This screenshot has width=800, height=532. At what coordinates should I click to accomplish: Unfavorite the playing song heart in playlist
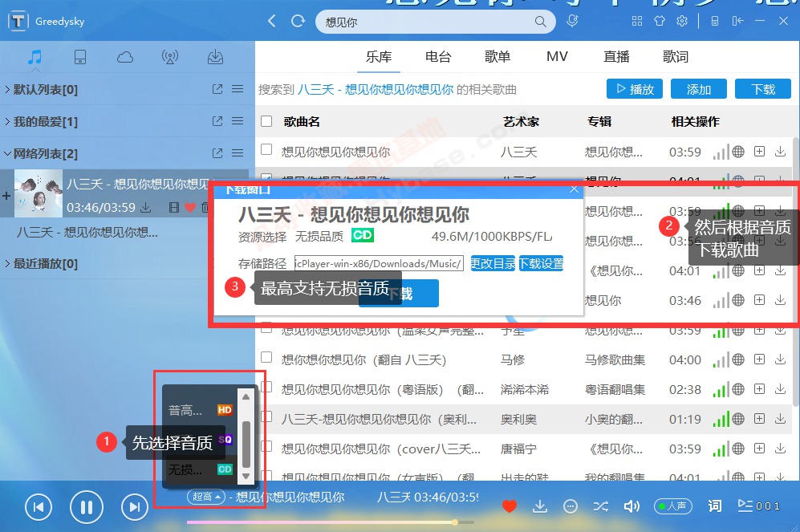click(x=190, y=208)
